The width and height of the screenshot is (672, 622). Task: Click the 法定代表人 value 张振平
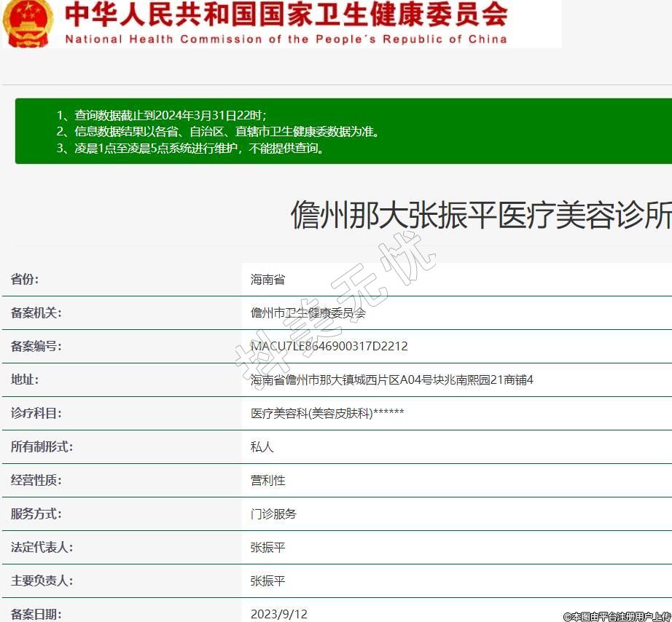click(267, 548)
